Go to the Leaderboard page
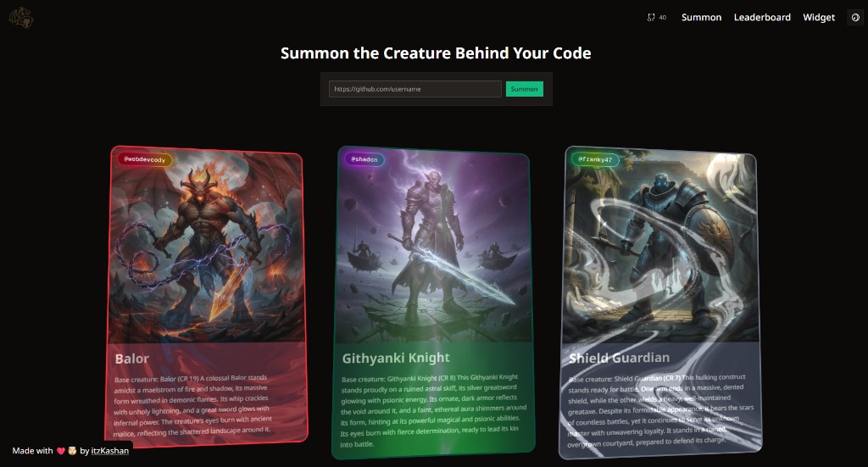This screenshot has width=868, height=467. click(762, 17)
